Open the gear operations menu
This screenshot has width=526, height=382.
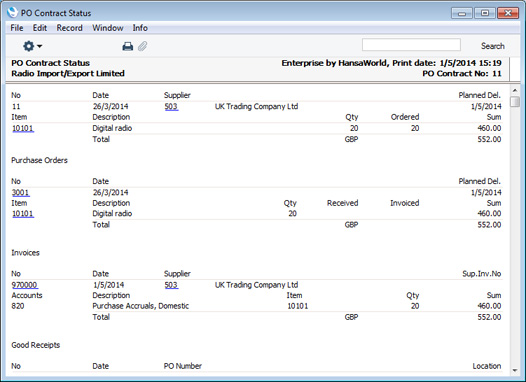[x=32, y=46]
